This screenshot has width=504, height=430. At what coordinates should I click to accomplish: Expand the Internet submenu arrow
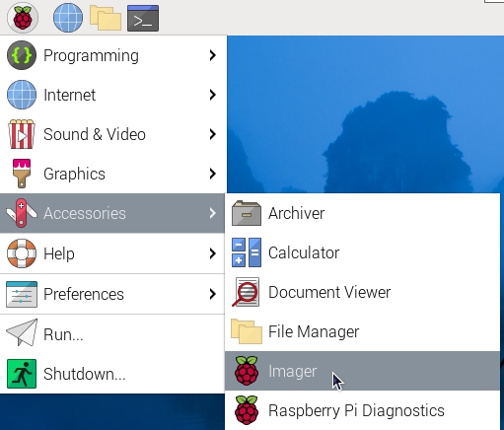click(x=213, y=95)
